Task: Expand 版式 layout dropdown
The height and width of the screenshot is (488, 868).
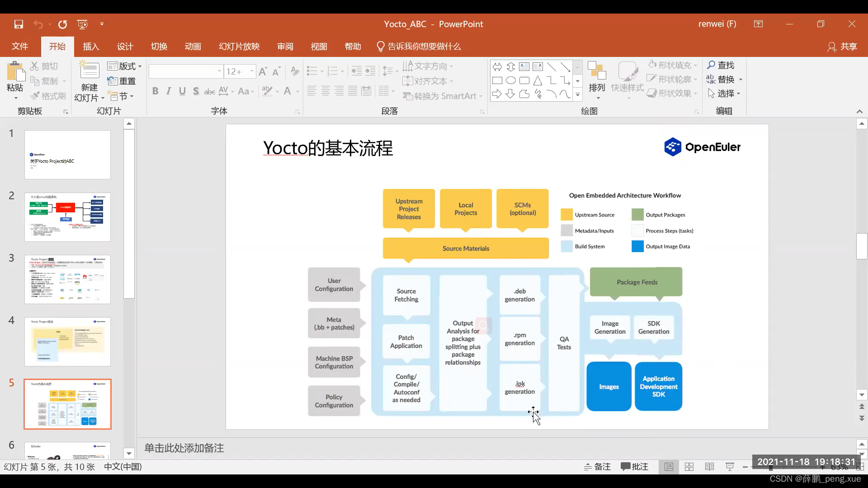Action: click(124, 66)
